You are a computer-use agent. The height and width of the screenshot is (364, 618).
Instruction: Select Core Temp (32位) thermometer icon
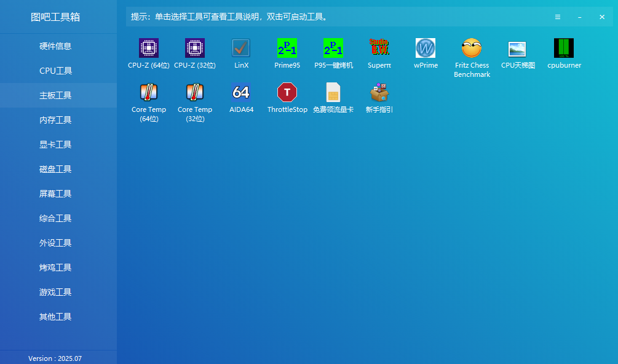coord(195,92)
